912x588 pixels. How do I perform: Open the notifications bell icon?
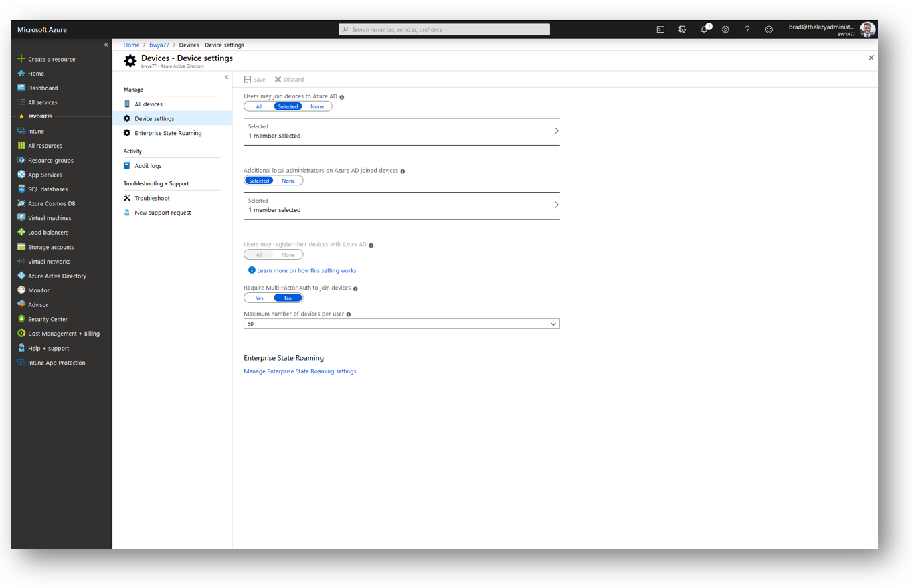point(704,29)
